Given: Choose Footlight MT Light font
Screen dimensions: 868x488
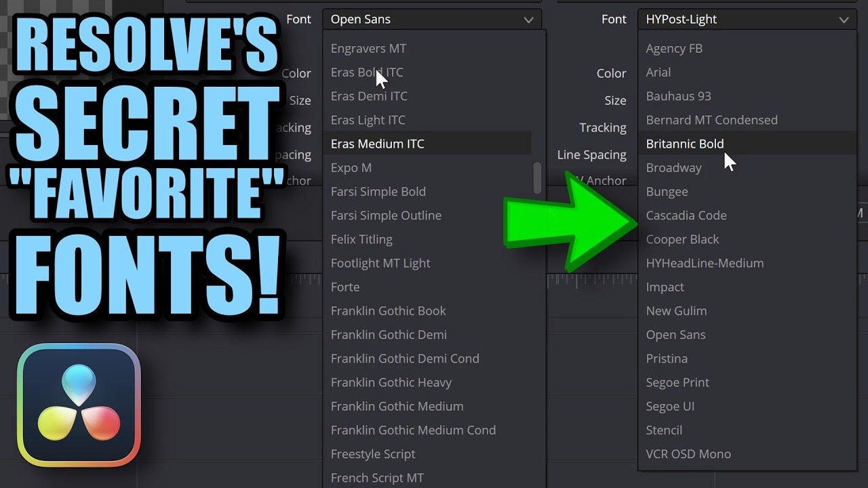Looking at the screenshot, I should [x=380, y=263].
